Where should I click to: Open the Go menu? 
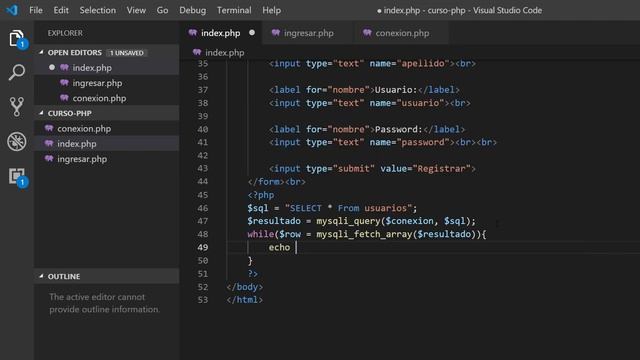pos(162,10)
